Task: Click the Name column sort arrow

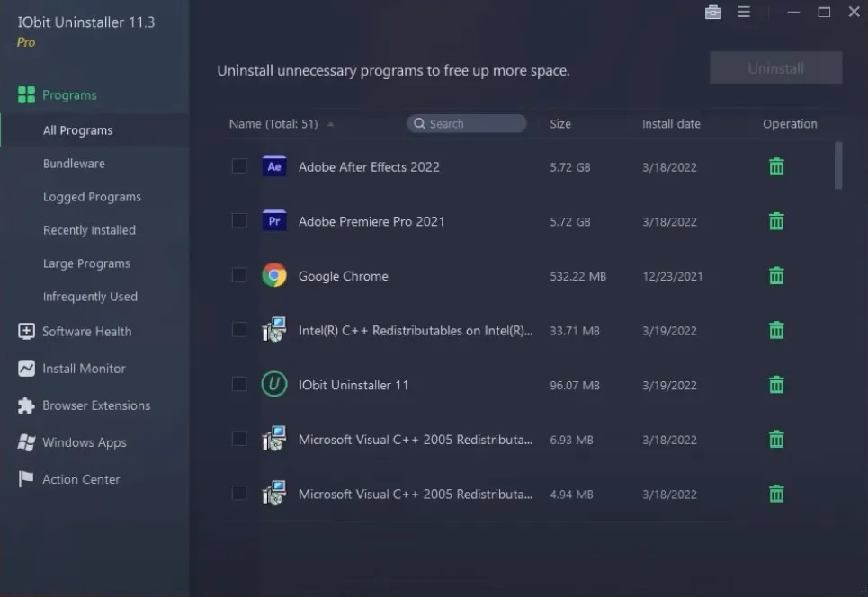Action: (330, 124)
